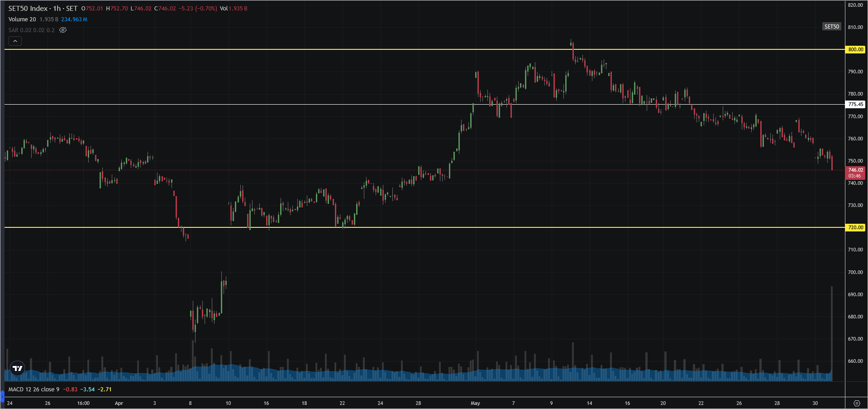Select the SET50 Index title legend

pos(43,8)
